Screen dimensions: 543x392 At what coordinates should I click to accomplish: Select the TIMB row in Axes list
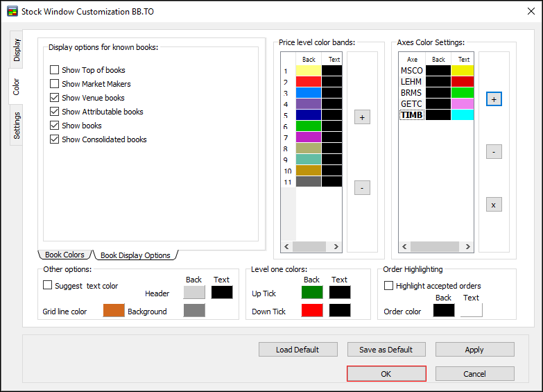[412, 115]
